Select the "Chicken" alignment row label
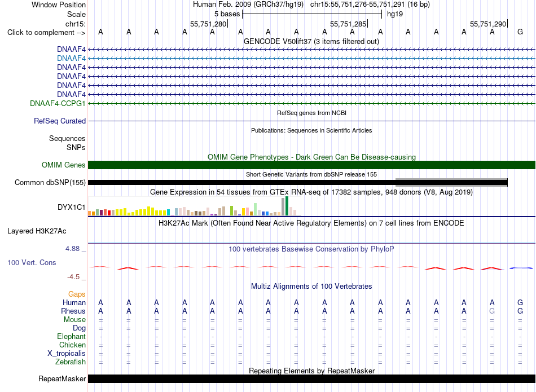 click(72, 345)
